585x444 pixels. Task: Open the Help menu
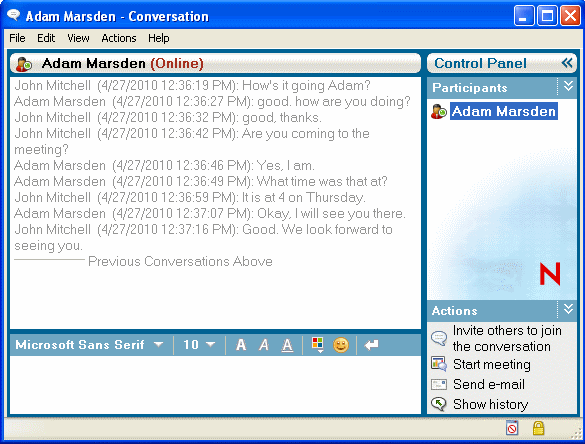(x=159, y=38)
